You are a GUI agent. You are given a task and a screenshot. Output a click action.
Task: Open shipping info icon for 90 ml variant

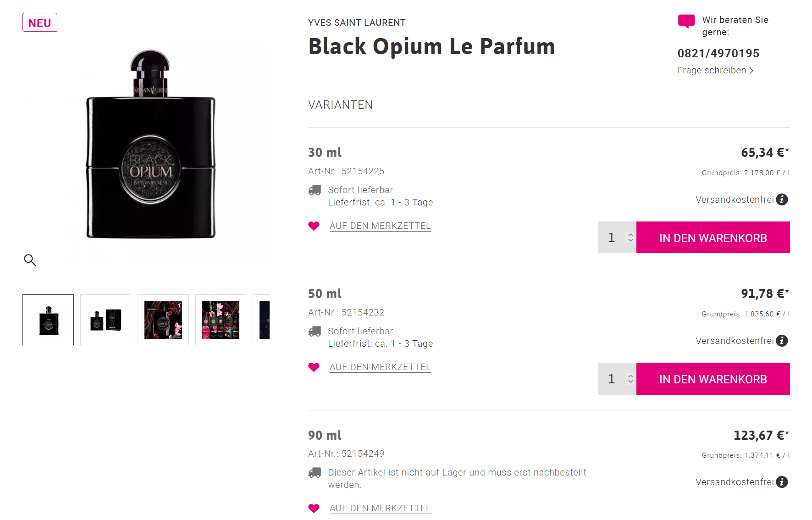click(x=782, y=482)
